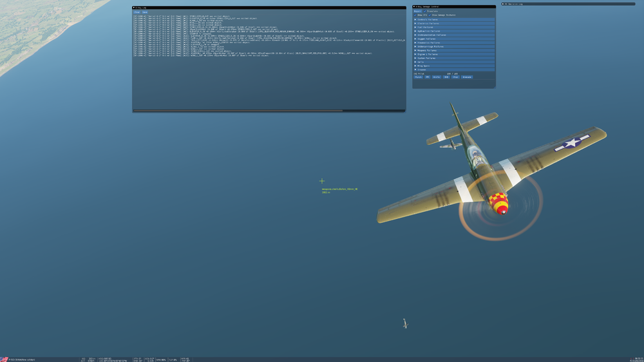Toggle the Show VFX checkbox
This screenshot has width=644, height=362.
tap(415, 15)
